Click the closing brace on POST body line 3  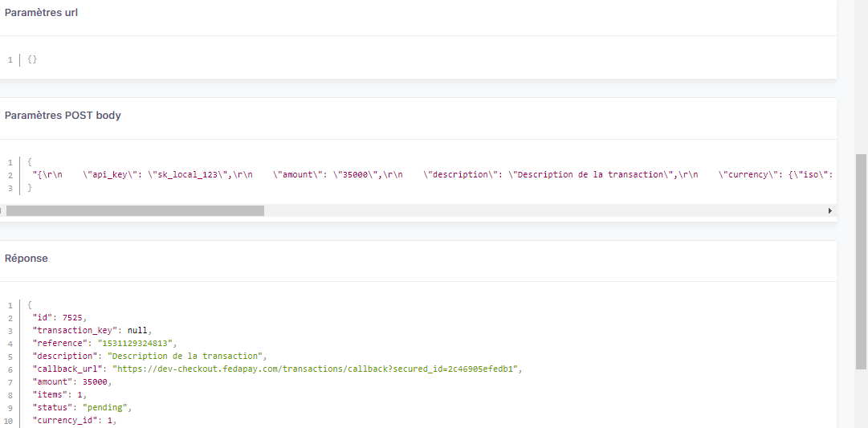click(30, 188)
